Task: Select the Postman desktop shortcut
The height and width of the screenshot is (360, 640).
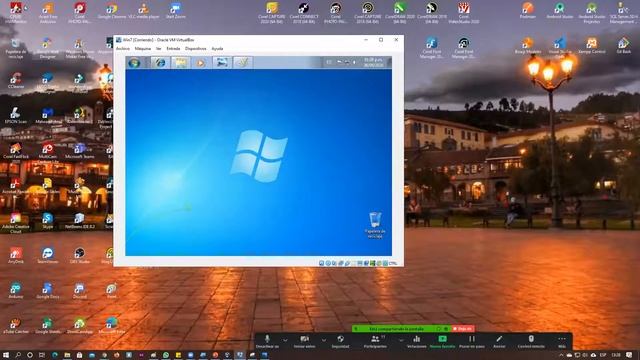Action: [527, 11]
